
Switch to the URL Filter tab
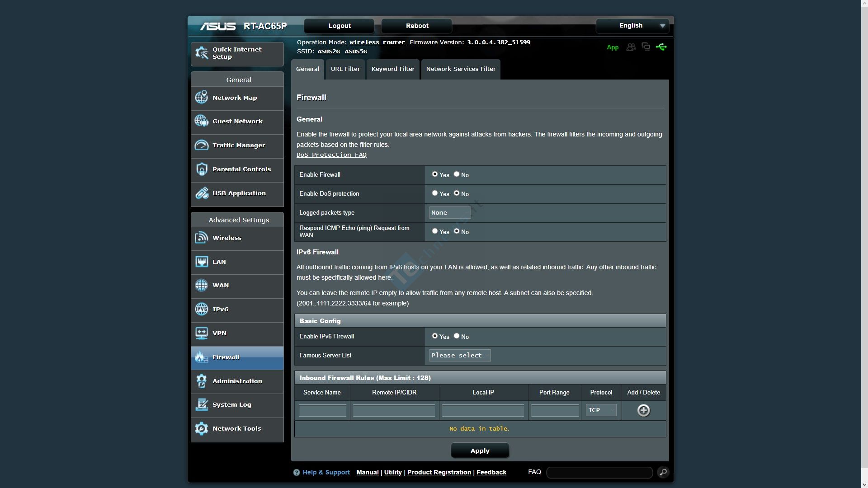click(x=345, y=69)
